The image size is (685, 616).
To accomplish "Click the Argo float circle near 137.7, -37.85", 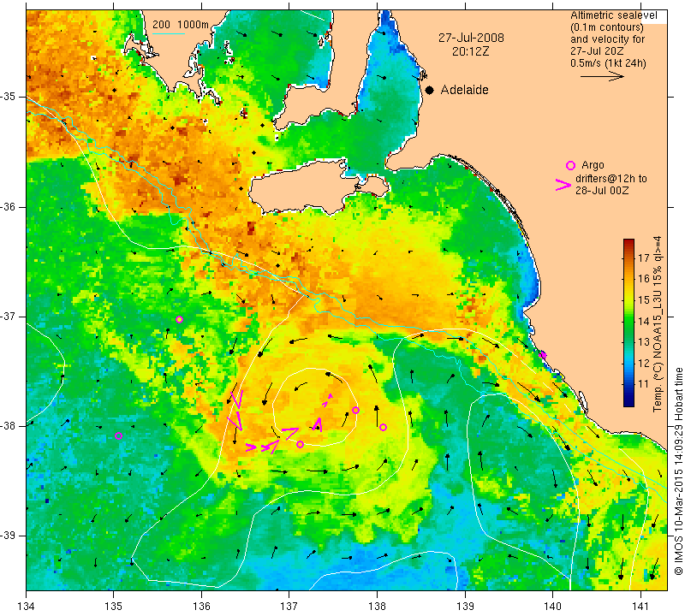I will tap(355, 410).
